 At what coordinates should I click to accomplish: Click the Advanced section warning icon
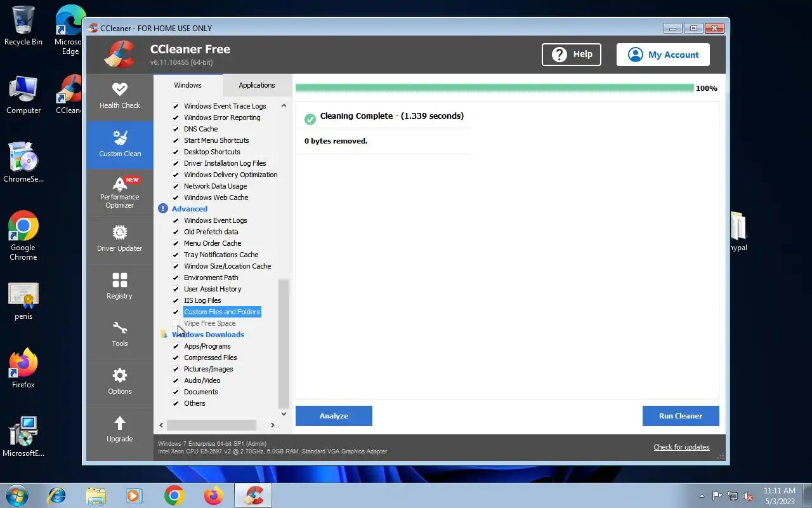[x=163, y=209]
